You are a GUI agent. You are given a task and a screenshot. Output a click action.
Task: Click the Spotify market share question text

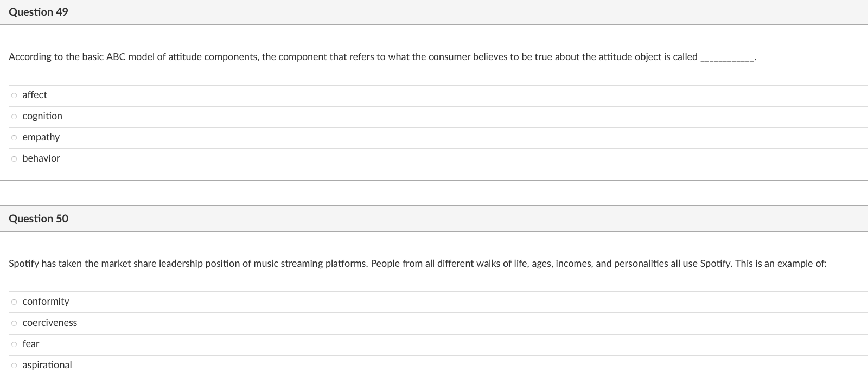pyautogui.click(x=418, y=264)
